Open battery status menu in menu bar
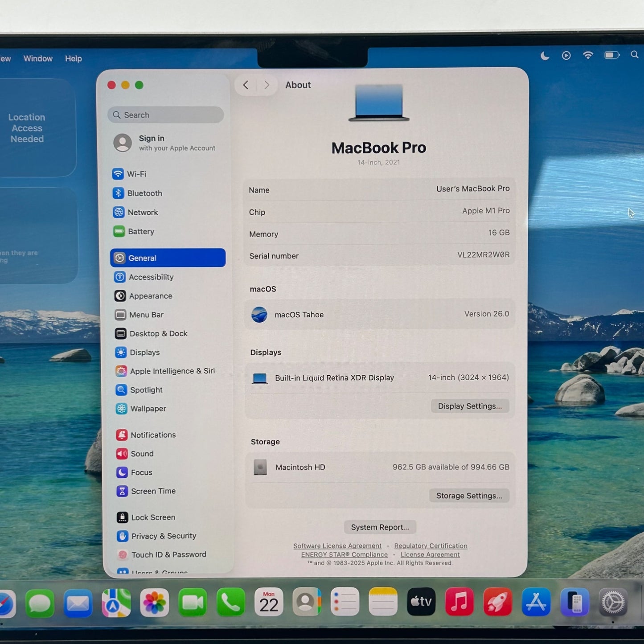 point(611,55)
